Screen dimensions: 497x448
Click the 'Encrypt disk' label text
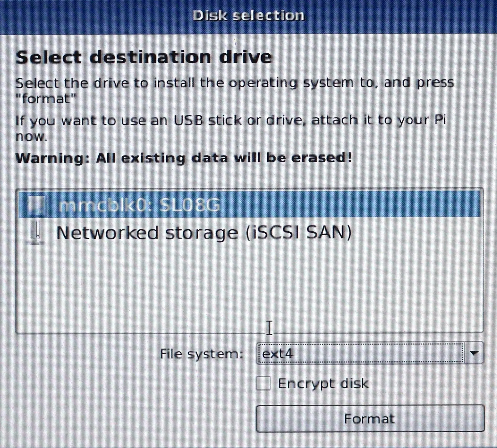pyautogui.click(x=323, y=383)
